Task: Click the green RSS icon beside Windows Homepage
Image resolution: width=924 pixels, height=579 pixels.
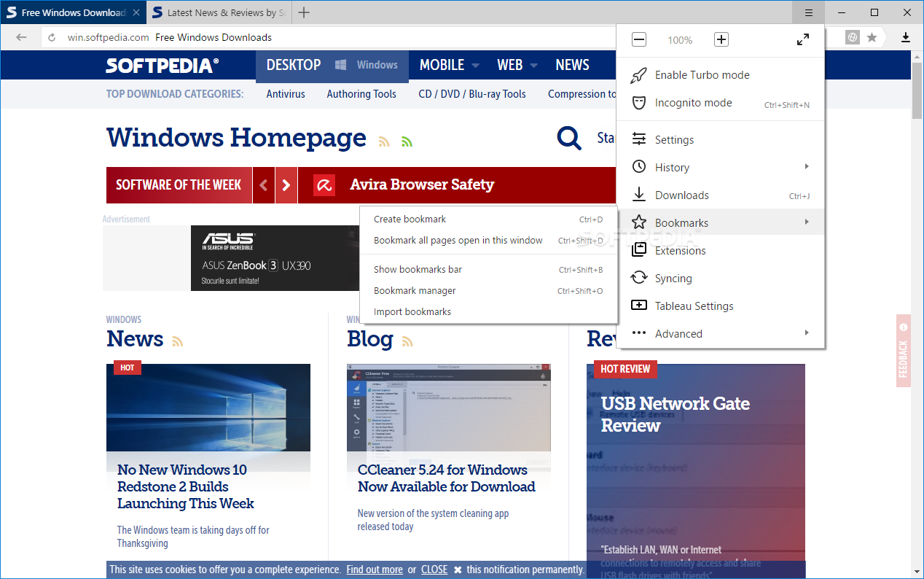Action: (x=407, y=141)
